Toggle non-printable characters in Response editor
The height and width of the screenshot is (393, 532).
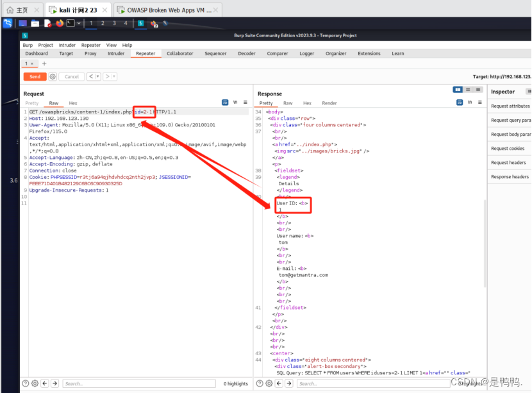coord(470,103)
